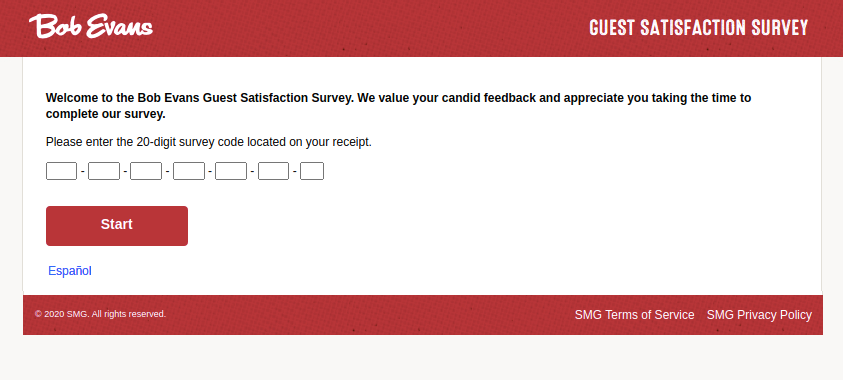Switch language via the Español link
The width and height of the screenshot is (843, 380).
pos(70,271)
